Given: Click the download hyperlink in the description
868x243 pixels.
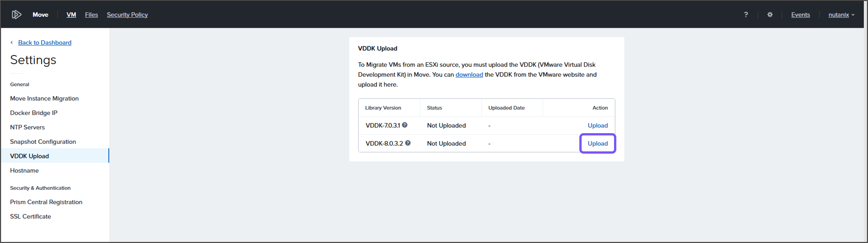Looking at the screenshot, I should [x=469, y=74].
